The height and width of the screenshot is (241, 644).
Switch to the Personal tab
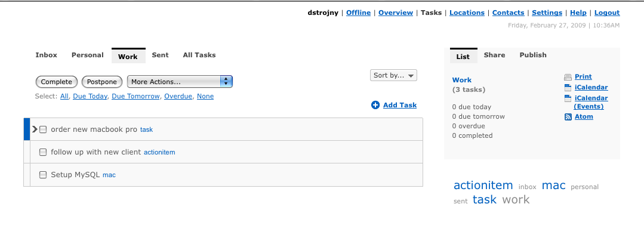click(x=88, y=55)
